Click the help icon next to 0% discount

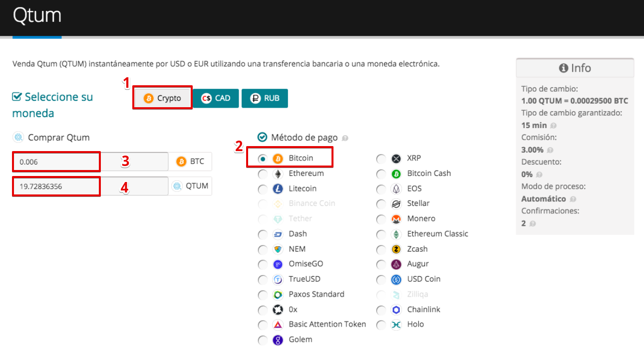tap(539, 175)
